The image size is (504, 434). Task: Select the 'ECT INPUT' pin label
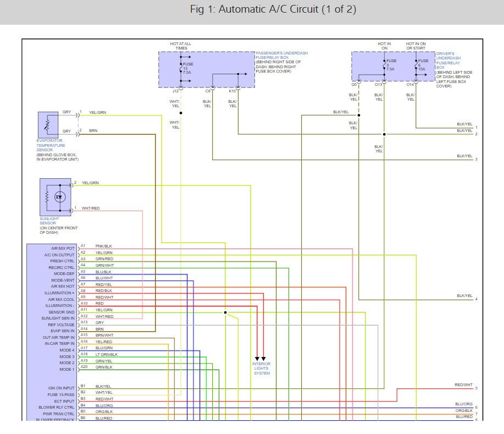(64, 401)
